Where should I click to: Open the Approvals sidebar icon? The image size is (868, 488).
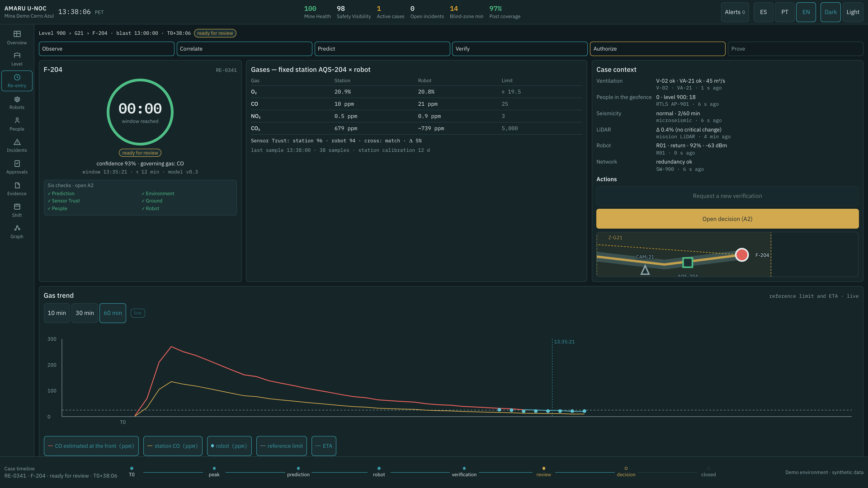pos(17,167)
